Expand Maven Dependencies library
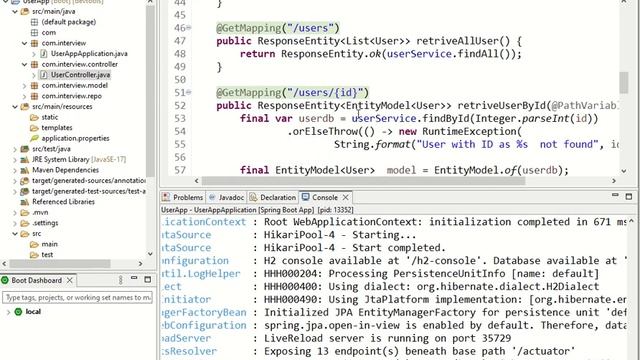This screenshot has width=640, height=360. coord(15,171)
